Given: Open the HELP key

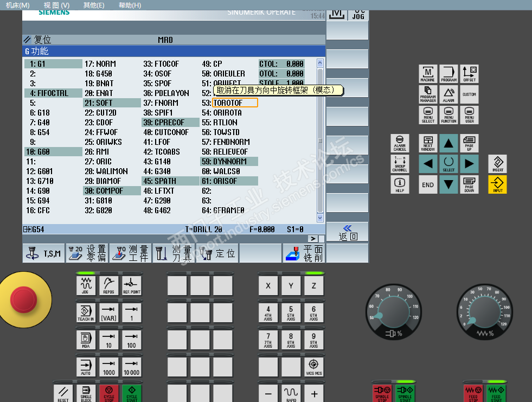Looking at the screenshot, I should click(400, 184).
